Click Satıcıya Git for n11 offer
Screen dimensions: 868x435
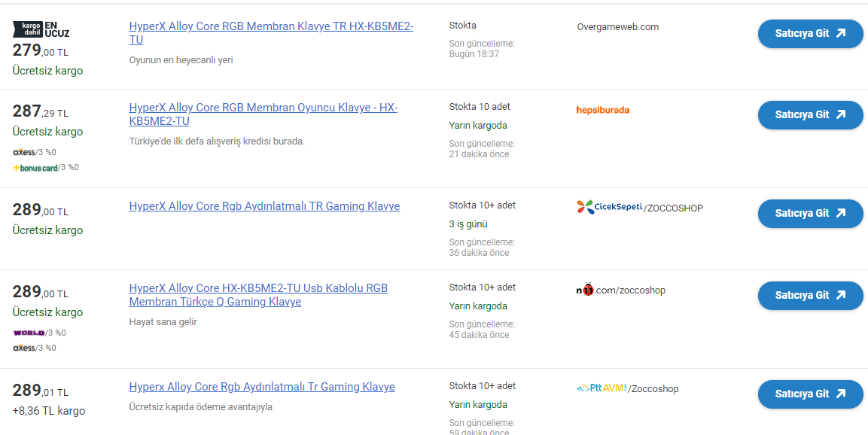810,296
